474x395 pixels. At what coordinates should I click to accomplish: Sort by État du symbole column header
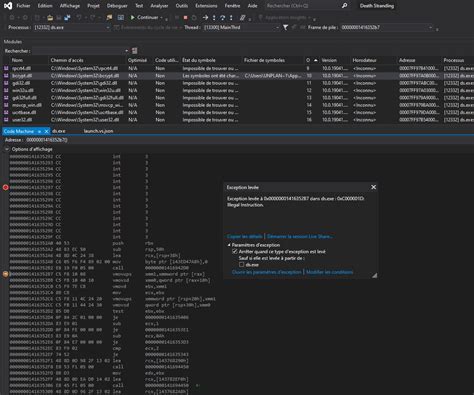click(x=199, y=60)
